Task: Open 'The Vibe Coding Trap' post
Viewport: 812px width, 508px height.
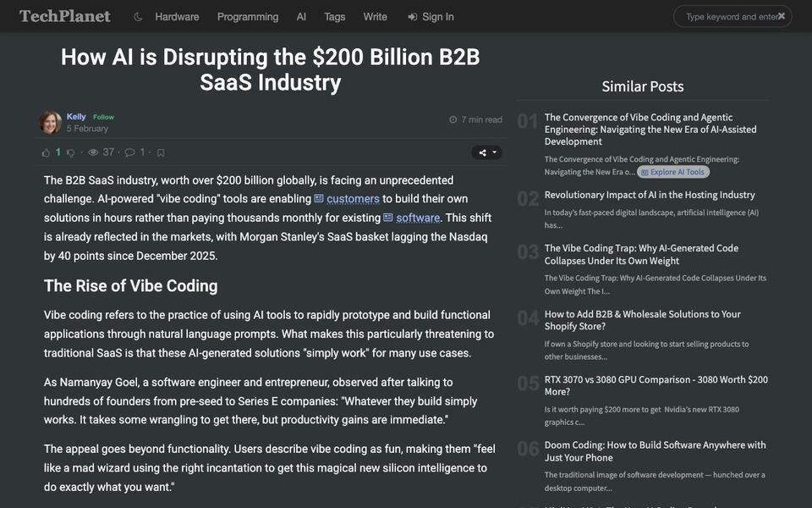Action: (x=641, y=255)
